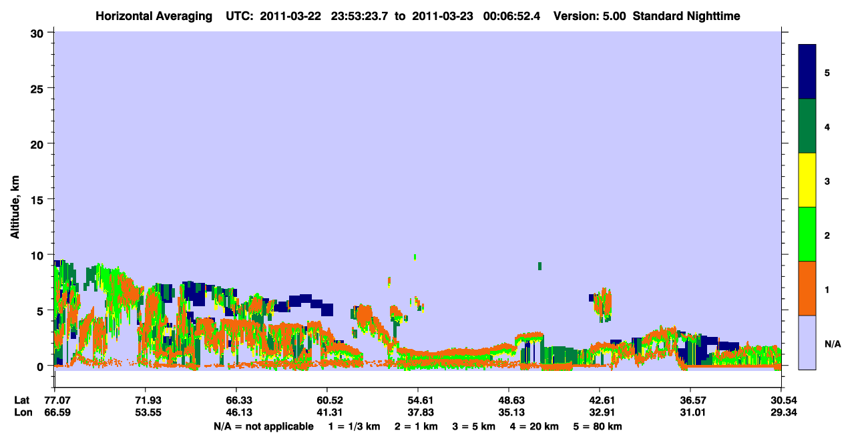868x445 pixels.
Task: Click the y-axis tick label 25
Action: pos(39,88)
